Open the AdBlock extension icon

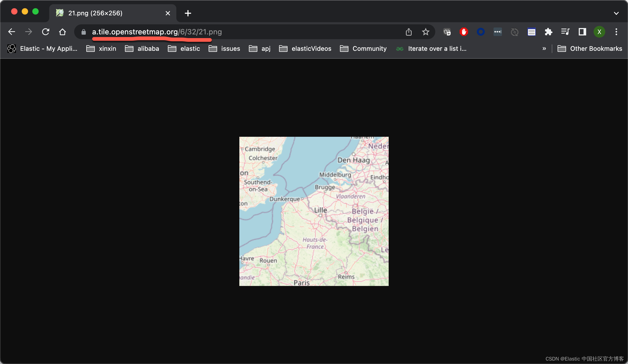click(464, 32)
